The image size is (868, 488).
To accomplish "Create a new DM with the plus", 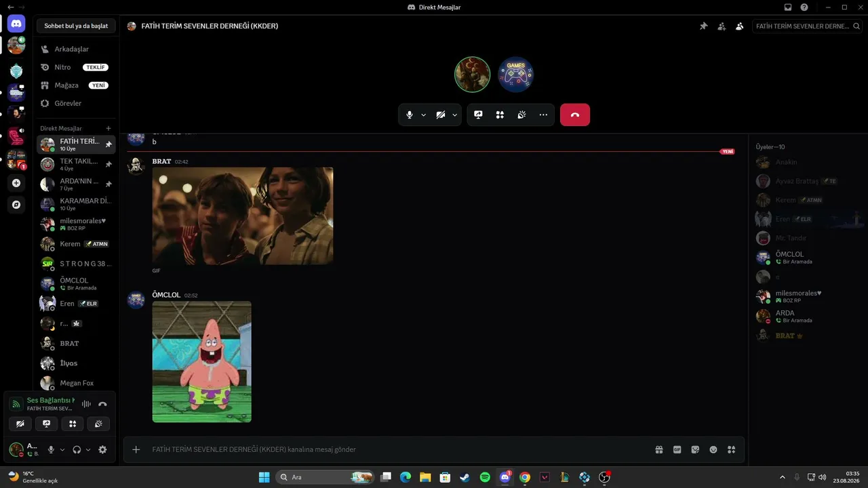I will tap(108, 128).
